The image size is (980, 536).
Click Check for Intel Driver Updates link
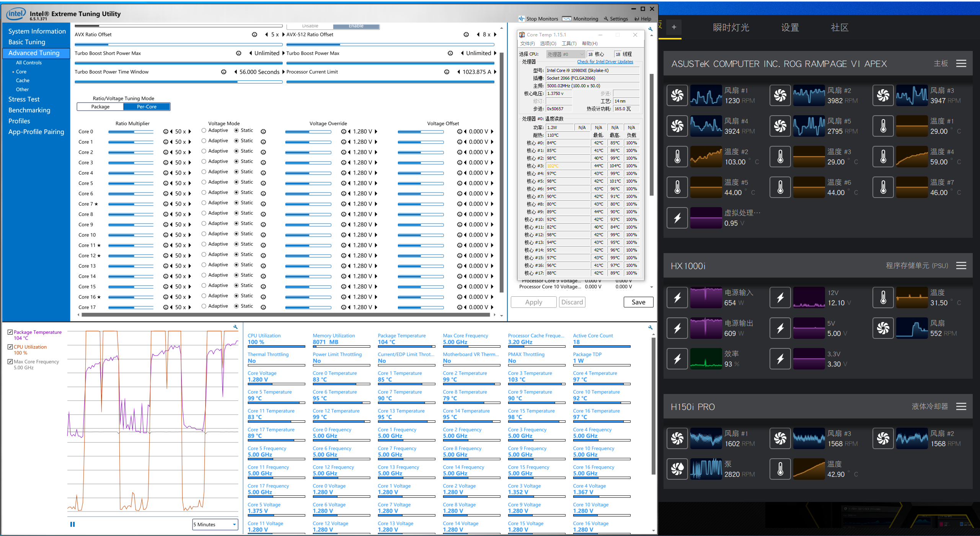point(605,62)
